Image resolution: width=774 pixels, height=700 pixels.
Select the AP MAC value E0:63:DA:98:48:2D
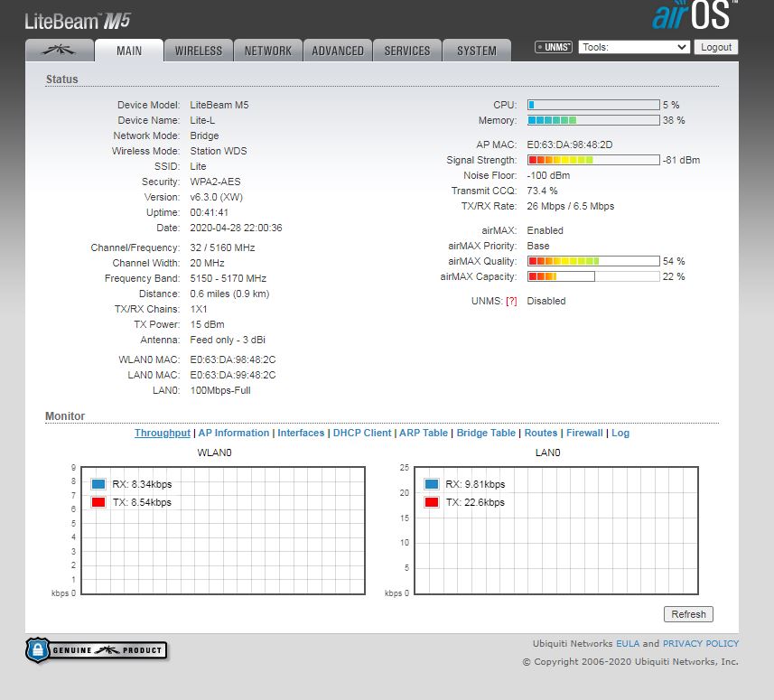pos(570,145)
